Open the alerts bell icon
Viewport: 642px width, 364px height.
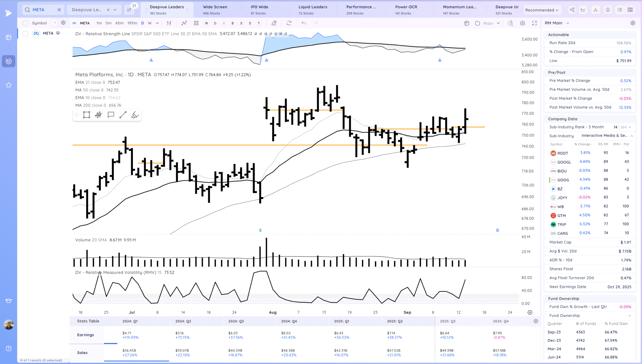coord(608,10)
